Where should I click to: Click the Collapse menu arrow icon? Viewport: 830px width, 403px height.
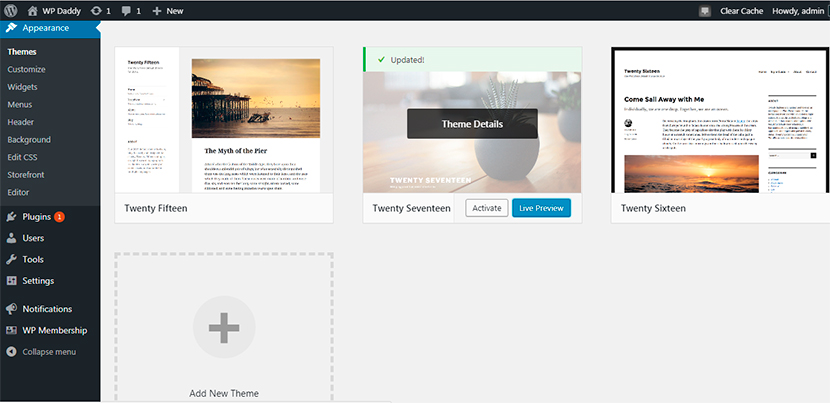[11, 352]
